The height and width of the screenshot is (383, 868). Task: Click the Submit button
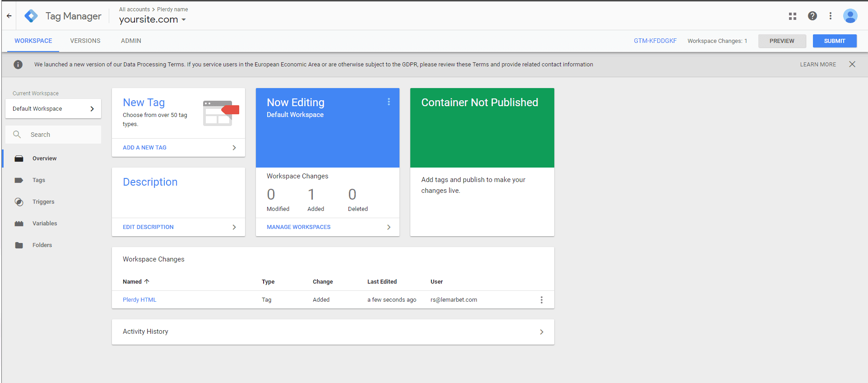tap(835, 41)
